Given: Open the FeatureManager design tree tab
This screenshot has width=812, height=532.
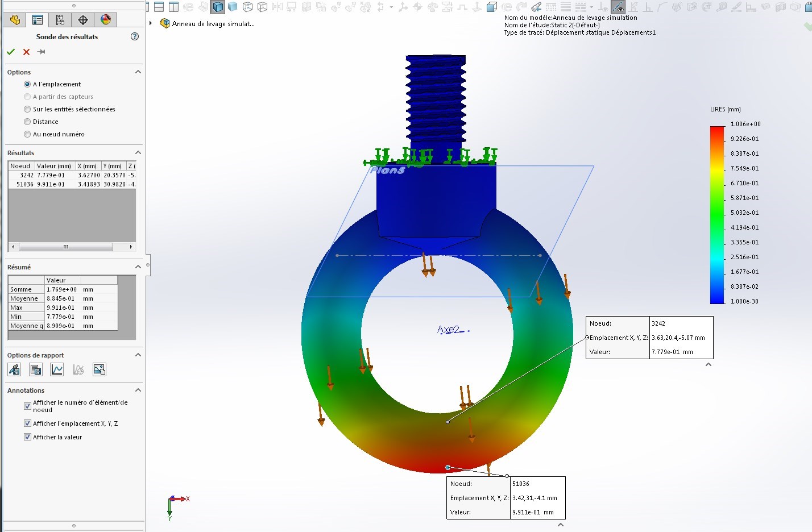Looking at the screenshot, I should (x=15, y=20).
